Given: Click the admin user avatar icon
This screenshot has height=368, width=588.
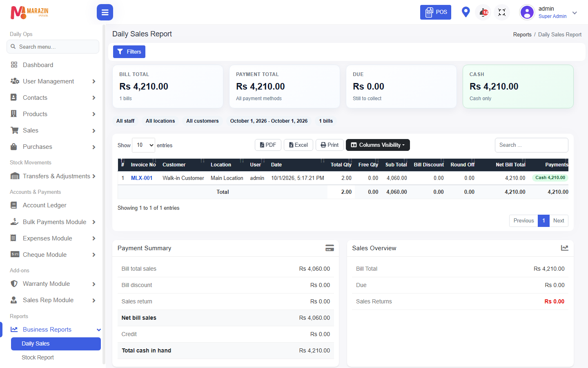Looking at the screenshot, I should pyautogui.click(x=527, y=12).
